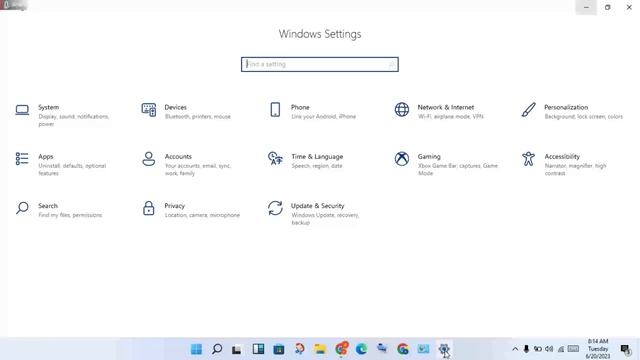The height and width of the screenshot is (360, 640).
Task: Click 'Speech, region, date' description
Action: [317, 166]
